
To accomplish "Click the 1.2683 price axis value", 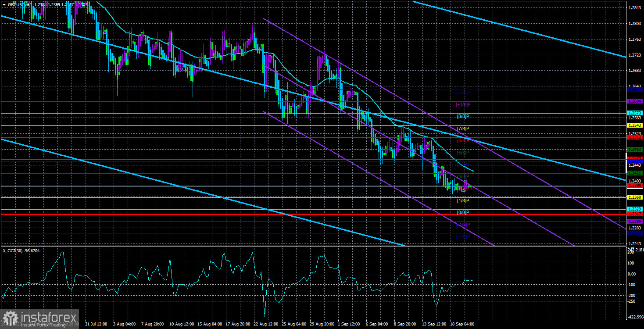I will [635, 71].
